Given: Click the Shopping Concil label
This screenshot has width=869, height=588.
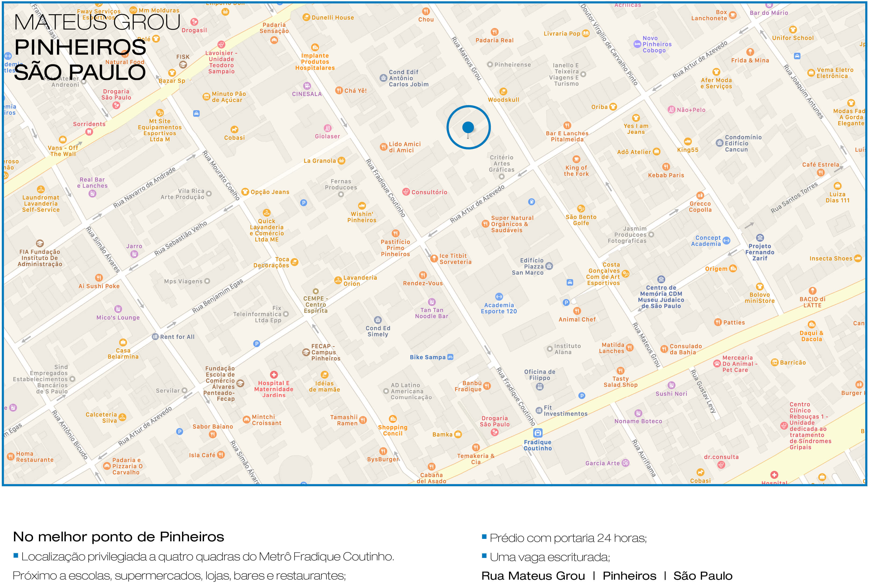Looking at the screenshot, I should [392, 430].
